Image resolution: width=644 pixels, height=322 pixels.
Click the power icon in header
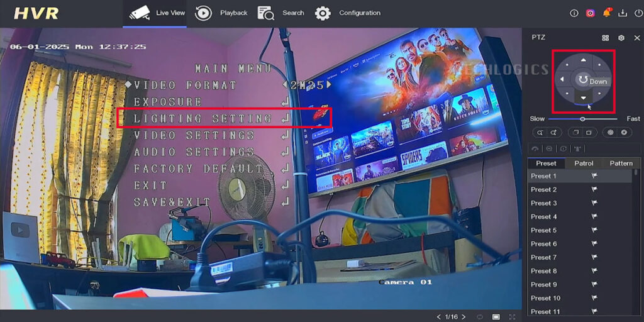(x=638, y=13)
